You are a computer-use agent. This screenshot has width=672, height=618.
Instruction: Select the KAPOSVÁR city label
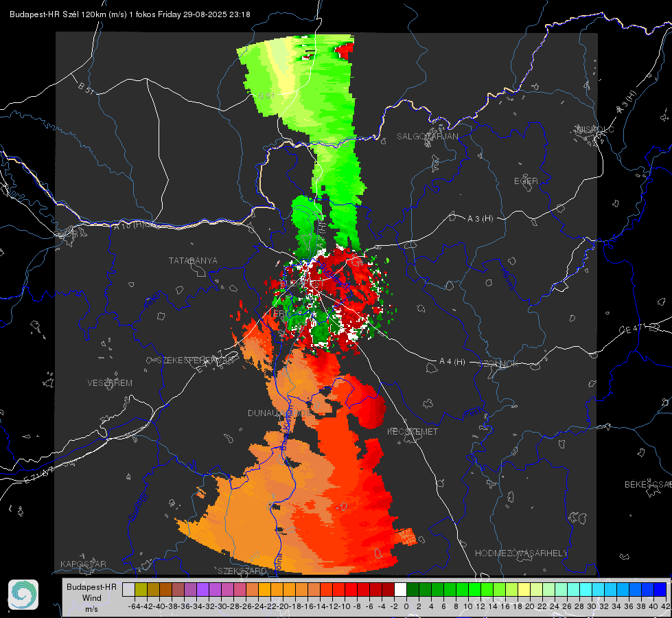[83, 564]
